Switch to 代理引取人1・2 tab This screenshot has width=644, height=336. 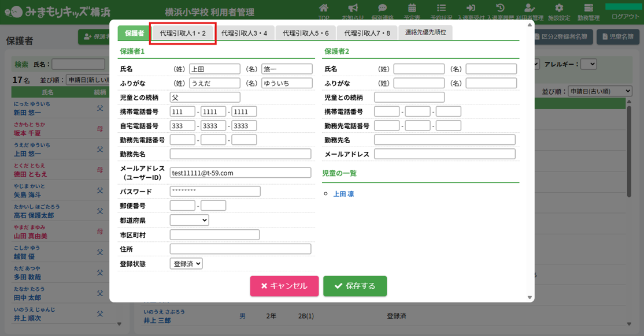(183, 33)
